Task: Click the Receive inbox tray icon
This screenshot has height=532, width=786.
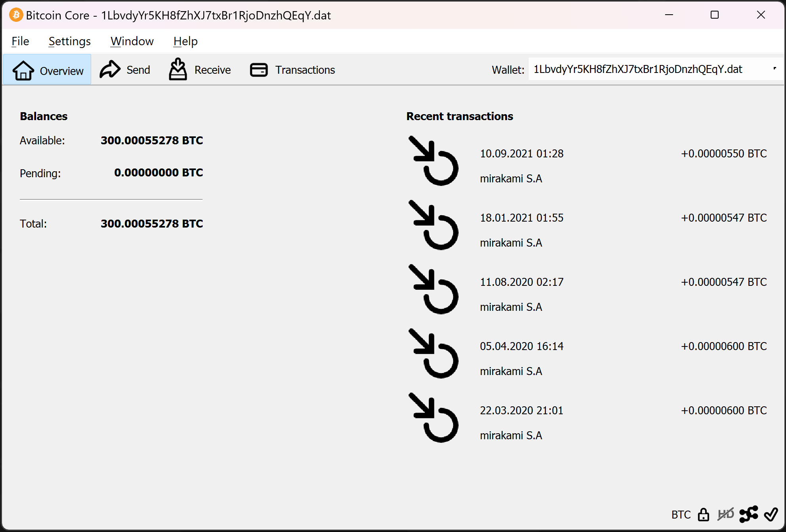Action: [x=178, y=69]
